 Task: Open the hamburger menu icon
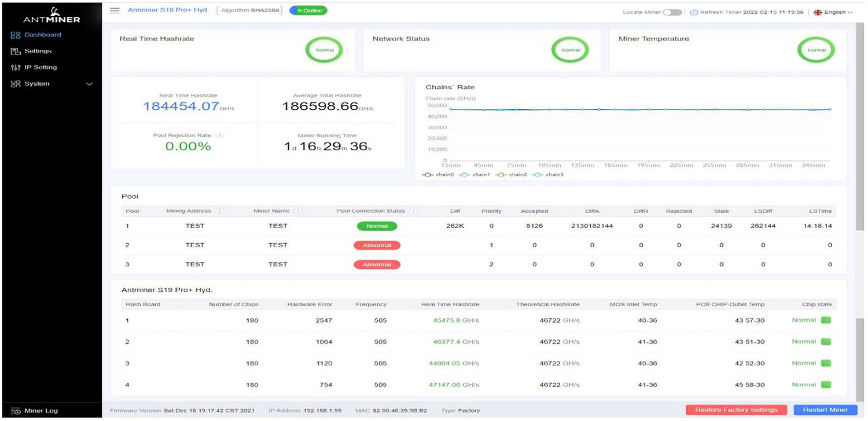pos(115,10)
